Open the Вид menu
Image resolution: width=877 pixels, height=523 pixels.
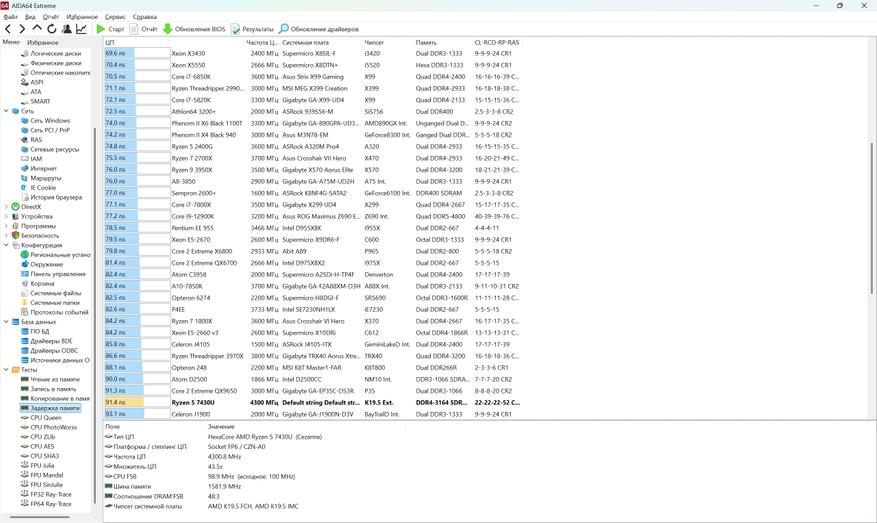tap(30, 17)
